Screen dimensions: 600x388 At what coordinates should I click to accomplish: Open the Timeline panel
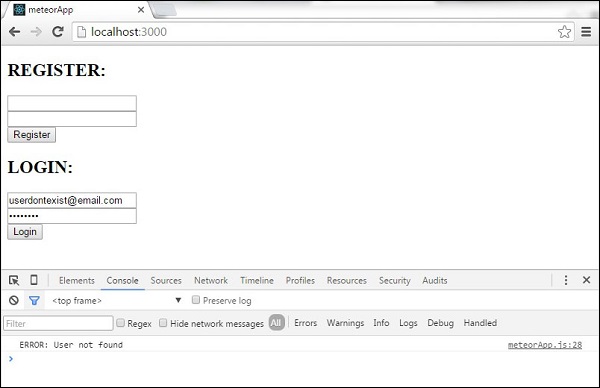coord(257,280)
